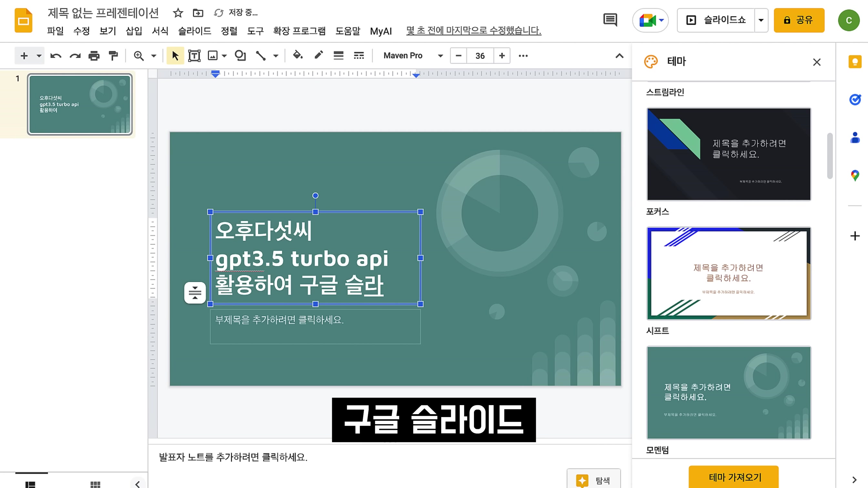Click 테마 가져오기 button
868x488 pixels.
[x=734, y=477]
